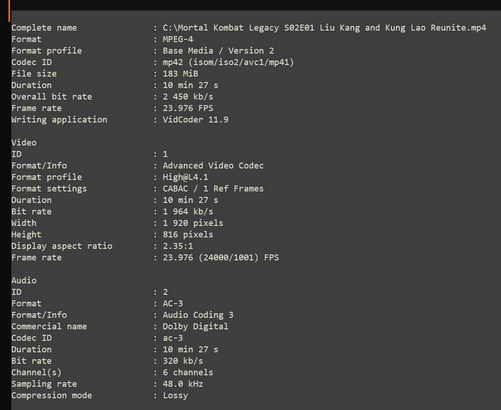The width and height of the screenshot is (501, 410).
Task: Select the 6 channels value
Action: click(188, 372)
